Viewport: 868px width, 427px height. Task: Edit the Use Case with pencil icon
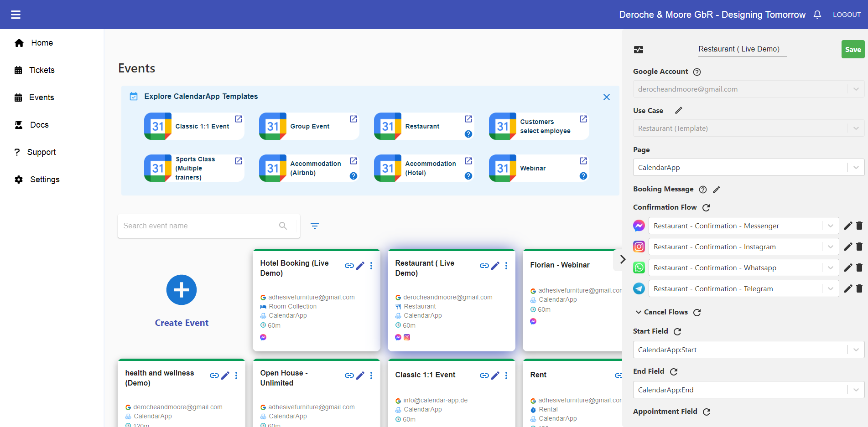679,110
